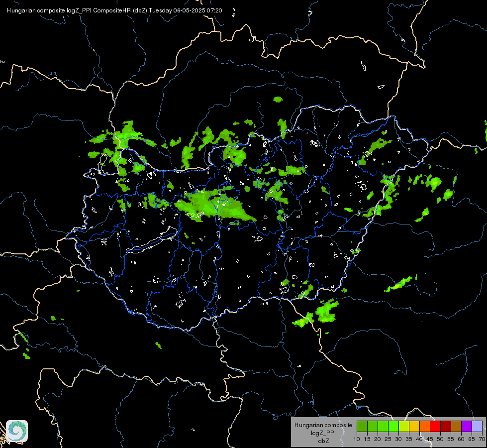Click the 'Hungarian composite' text in the legend

tap(323, 425)
